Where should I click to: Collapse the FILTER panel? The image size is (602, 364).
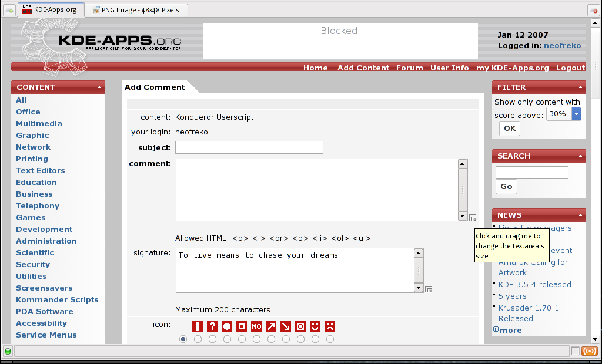pyautogui.click(x=580, y=87)
